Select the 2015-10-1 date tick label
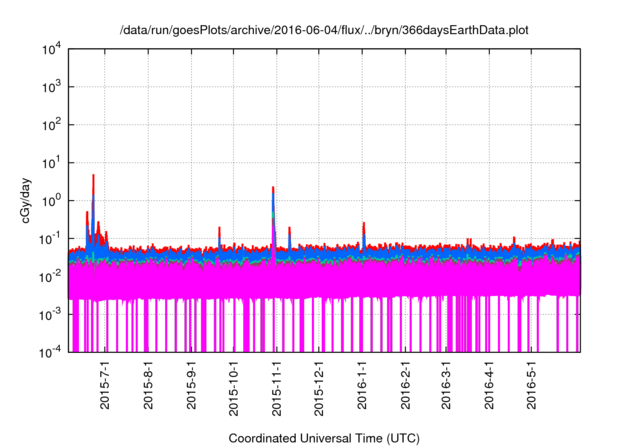The image size is (640, 448). pos(233,388)
